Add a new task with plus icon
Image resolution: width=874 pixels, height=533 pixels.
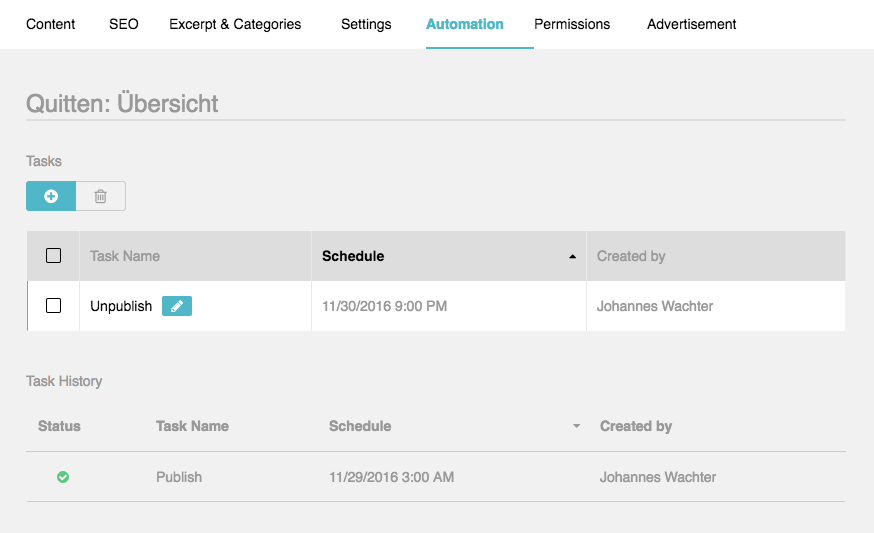click(51, 196)
